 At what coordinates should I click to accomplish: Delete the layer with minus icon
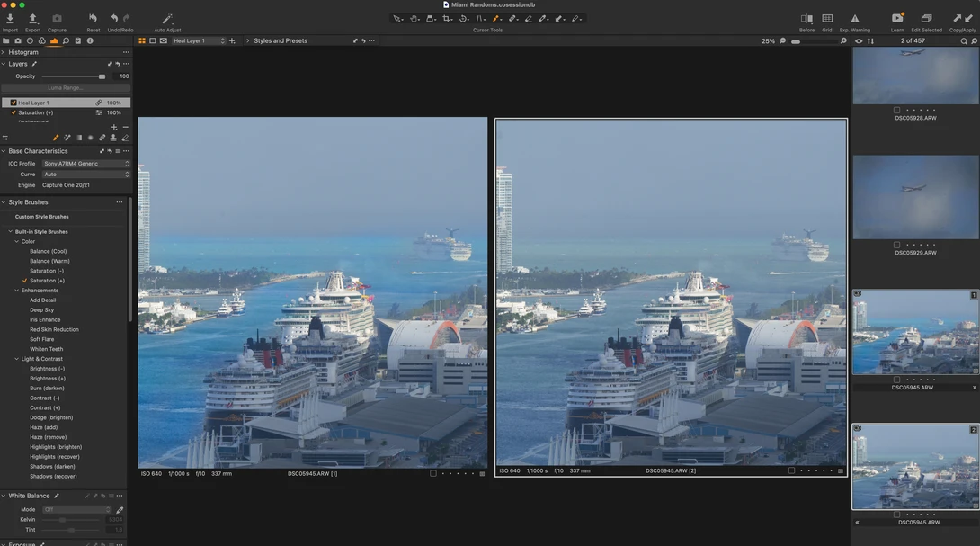coord(125,127)
